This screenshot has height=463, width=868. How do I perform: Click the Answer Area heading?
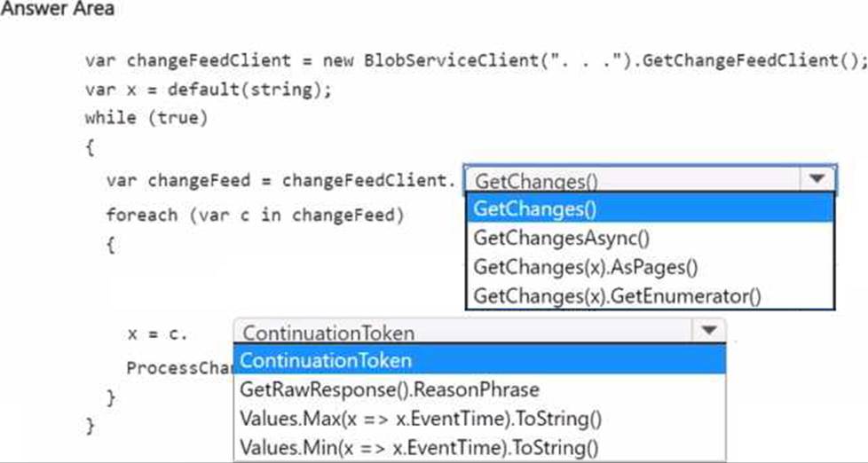click(x=58, y=9)
